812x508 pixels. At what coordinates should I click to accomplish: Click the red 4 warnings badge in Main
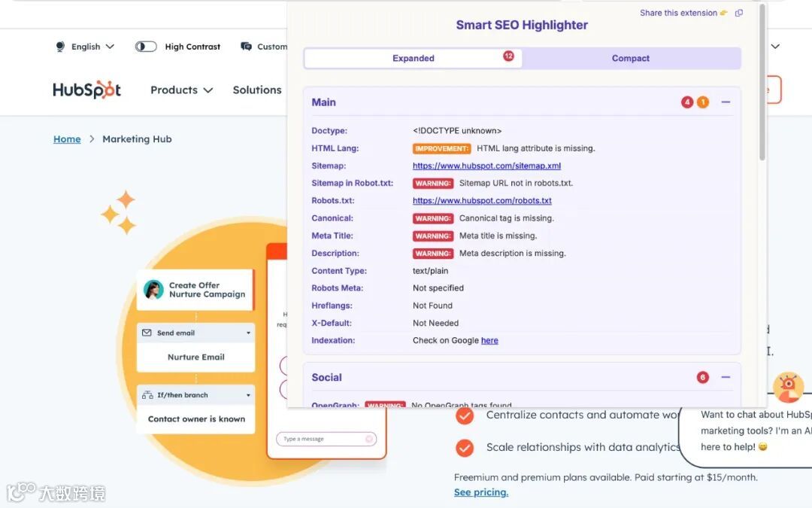[687, 102]
